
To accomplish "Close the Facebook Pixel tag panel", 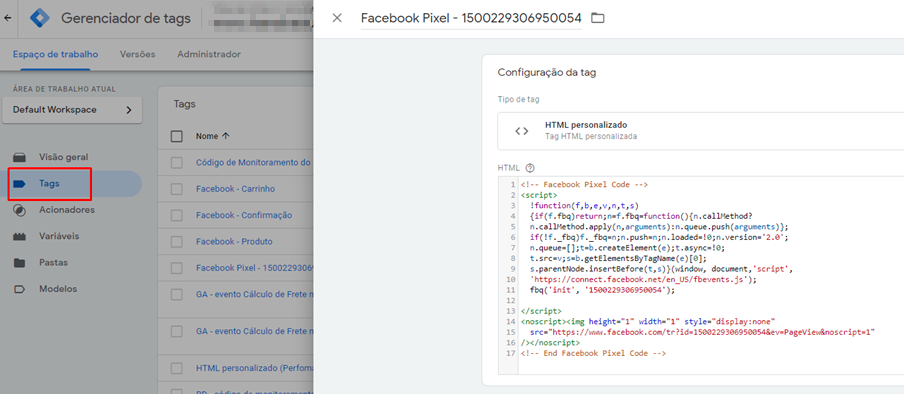I will coord(337,18).
